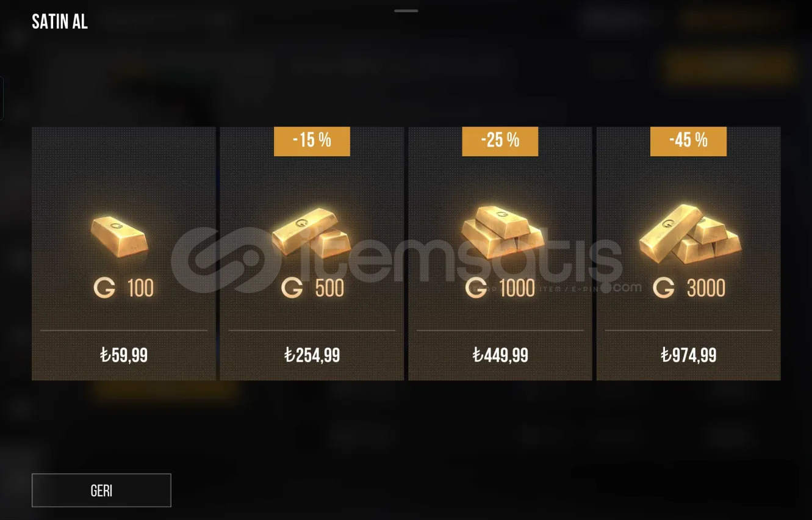Select the single gold bar icon

point(120,236)
